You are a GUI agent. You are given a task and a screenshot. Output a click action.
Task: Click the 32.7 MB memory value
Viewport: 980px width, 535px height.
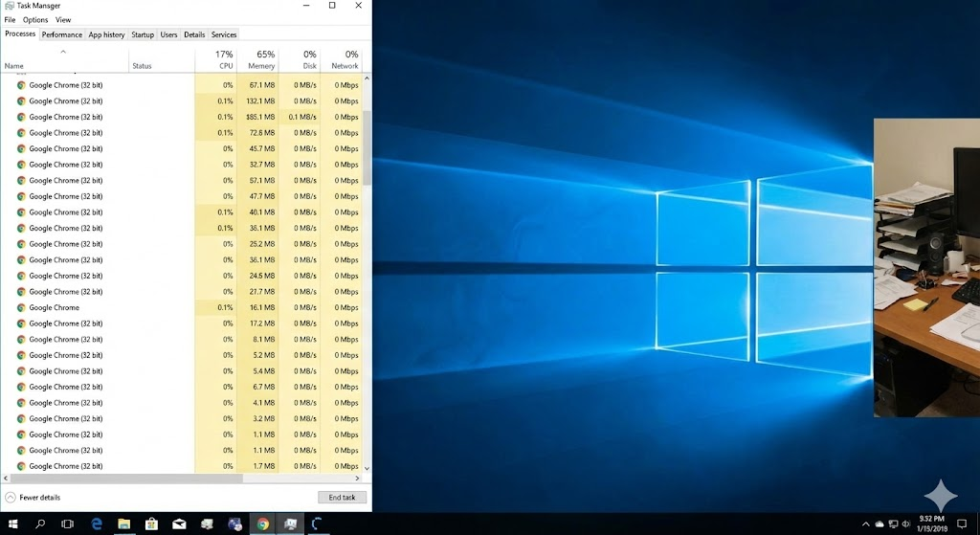pos(262,165)
